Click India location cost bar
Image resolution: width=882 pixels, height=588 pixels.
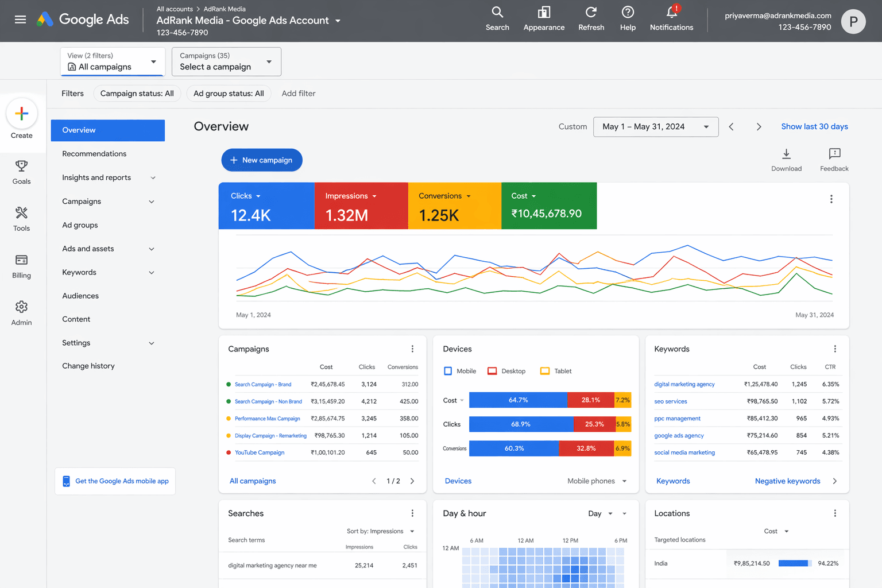click(795, 563)
